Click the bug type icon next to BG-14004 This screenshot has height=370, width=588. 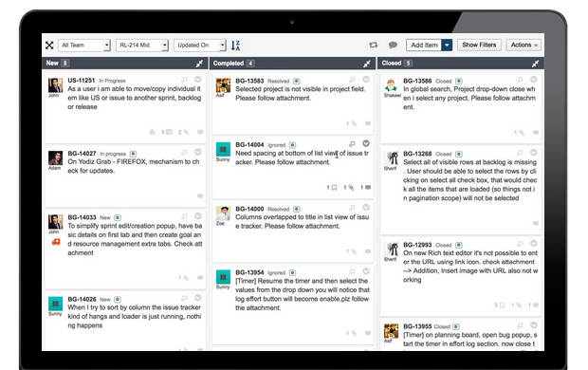pyautogui.click(x=292, y=145)
